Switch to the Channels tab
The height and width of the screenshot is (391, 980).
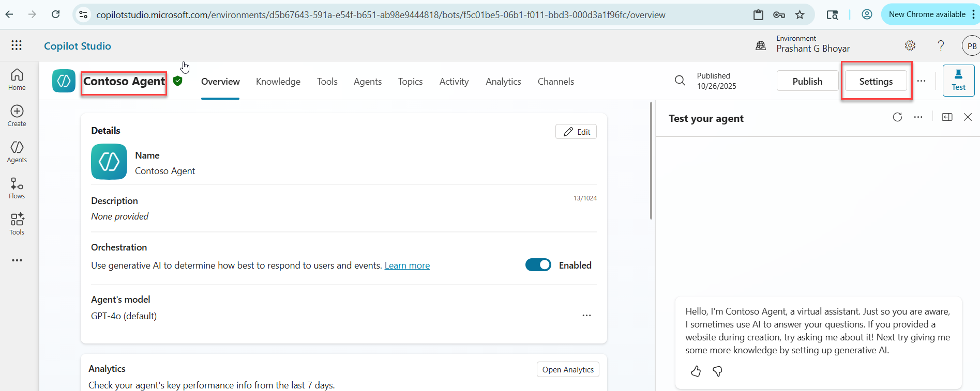(x=555, y=82)
